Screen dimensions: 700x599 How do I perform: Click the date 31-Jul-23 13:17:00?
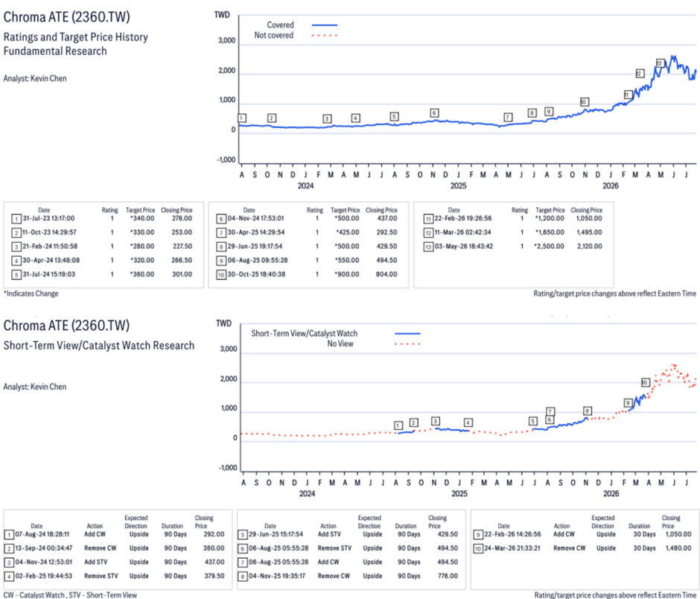coord(48,218)
